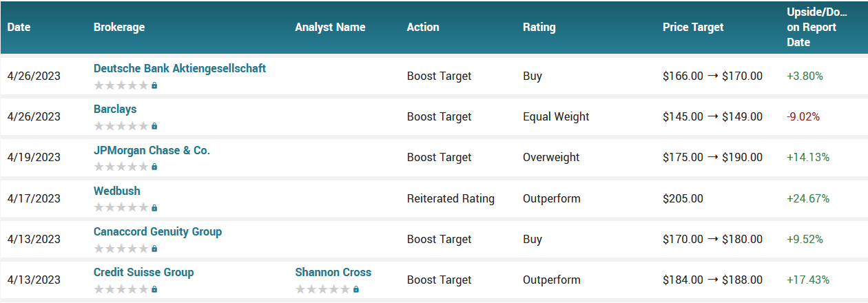868x303 pixels.
Task: Click star rating under Deutsche Bank Aktiengesellschaft
Action: point(121,85)
